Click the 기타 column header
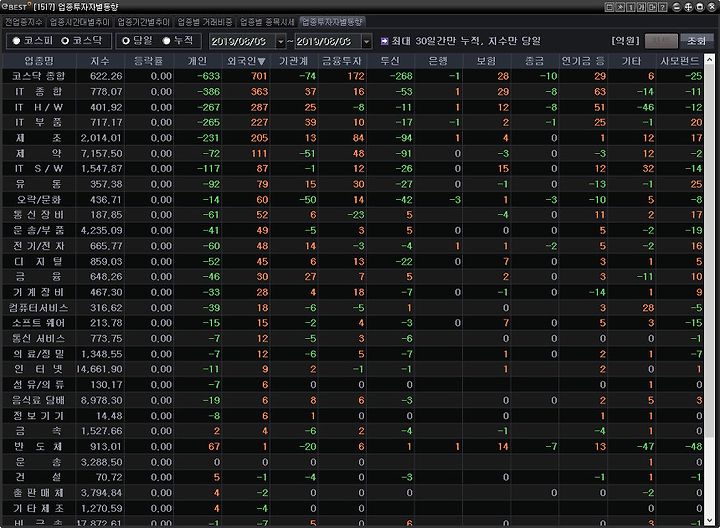 (631, 61)
